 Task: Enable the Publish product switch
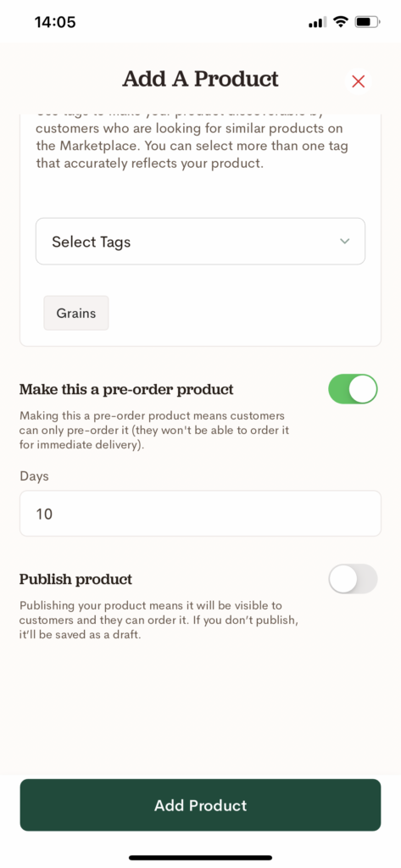[353, 579]
